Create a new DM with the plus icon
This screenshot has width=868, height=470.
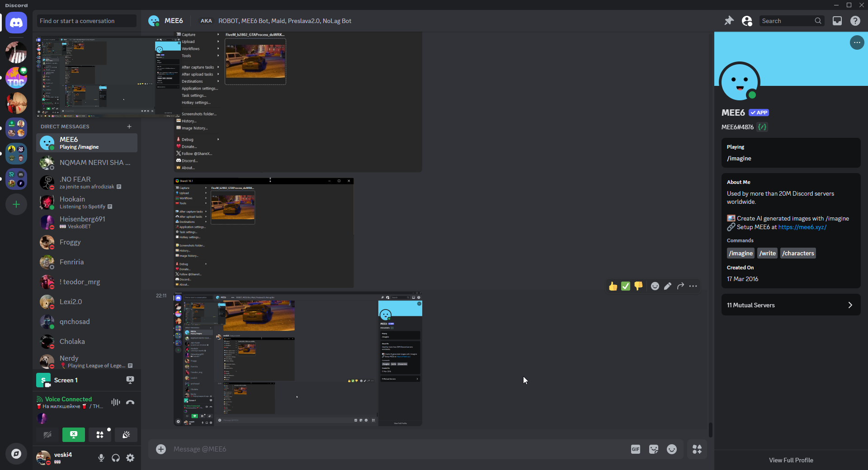[129, 127]
